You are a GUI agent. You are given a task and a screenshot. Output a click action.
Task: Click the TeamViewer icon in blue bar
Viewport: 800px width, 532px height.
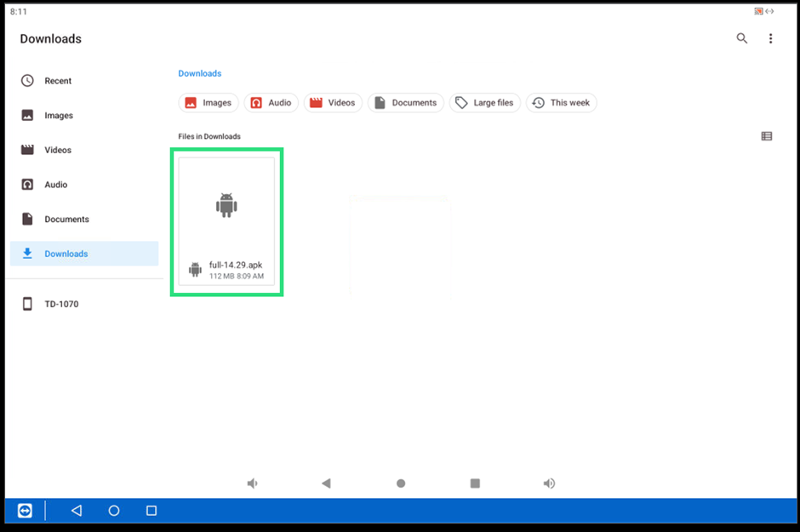(25, 511)
